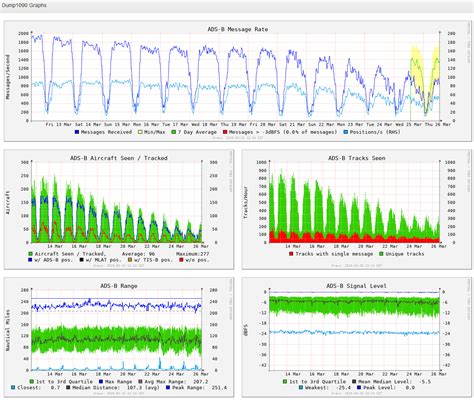This screenshot has height=403, width=474.
Task: Click the Closest value '0.7'
Action: [55, 388]
